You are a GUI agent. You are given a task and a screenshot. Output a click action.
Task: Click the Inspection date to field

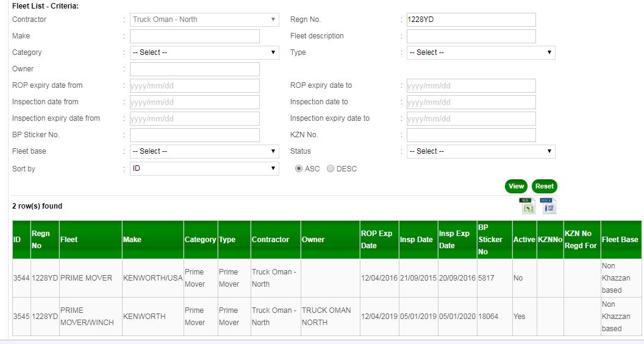(x=471, y=102)
